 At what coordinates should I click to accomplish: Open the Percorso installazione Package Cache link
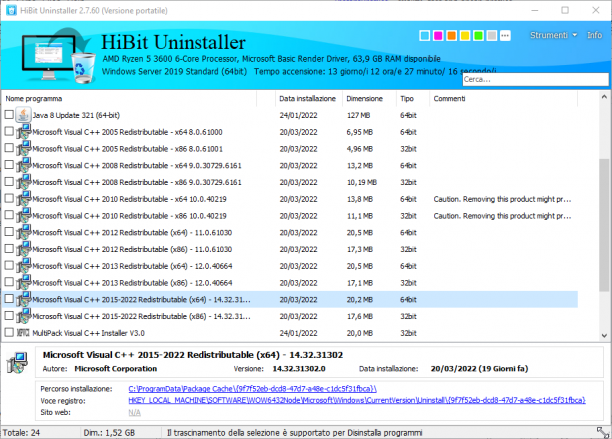(x=253, y=389)
